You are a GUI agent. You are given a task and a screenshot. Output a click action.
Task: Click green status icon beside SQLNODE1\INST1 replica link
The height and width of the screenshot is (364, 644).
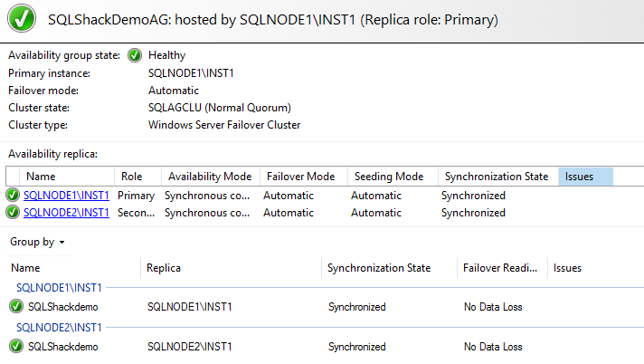click(13, 195)
